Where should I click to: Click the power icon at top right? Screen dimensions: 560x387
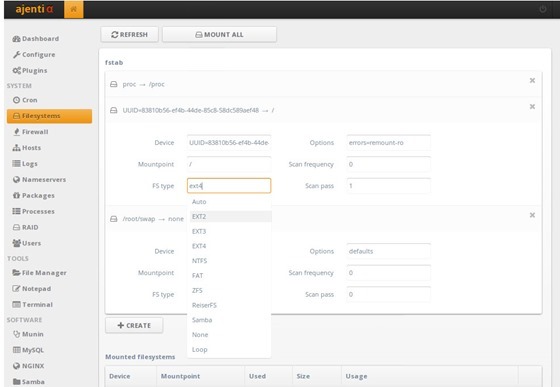coord(542,9)
